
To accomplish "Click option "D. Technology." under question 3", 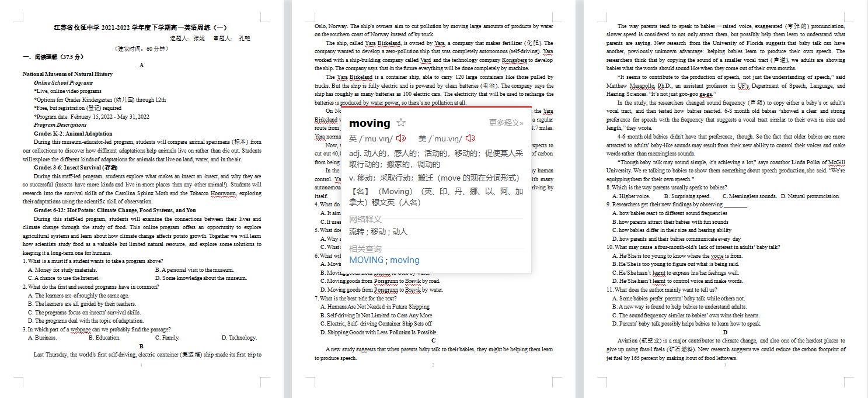I will coord(239,337).
